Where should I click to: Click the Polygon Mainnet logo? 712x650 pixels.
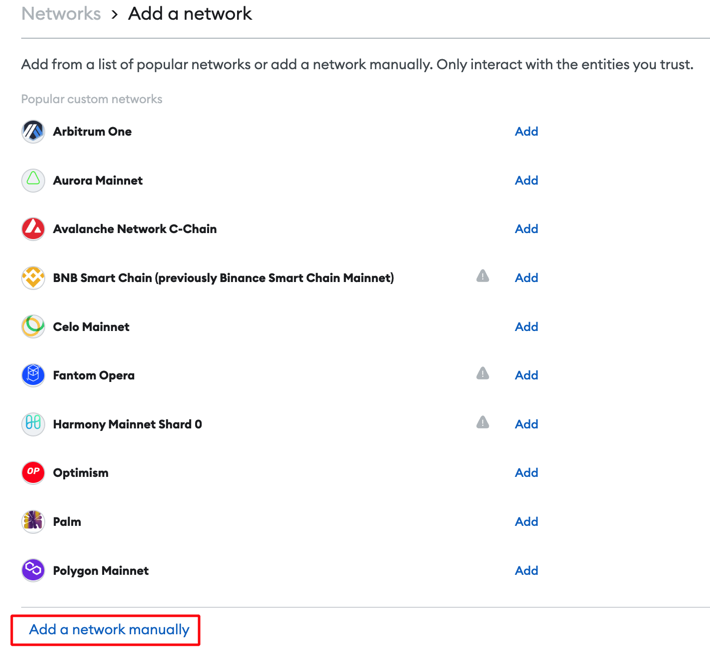click(x=33, y=570)
